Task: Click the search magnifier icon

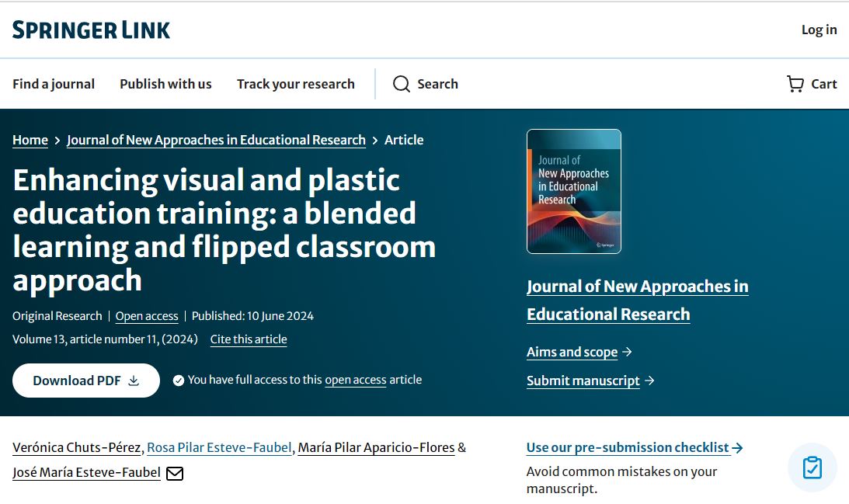Action: 402,84
